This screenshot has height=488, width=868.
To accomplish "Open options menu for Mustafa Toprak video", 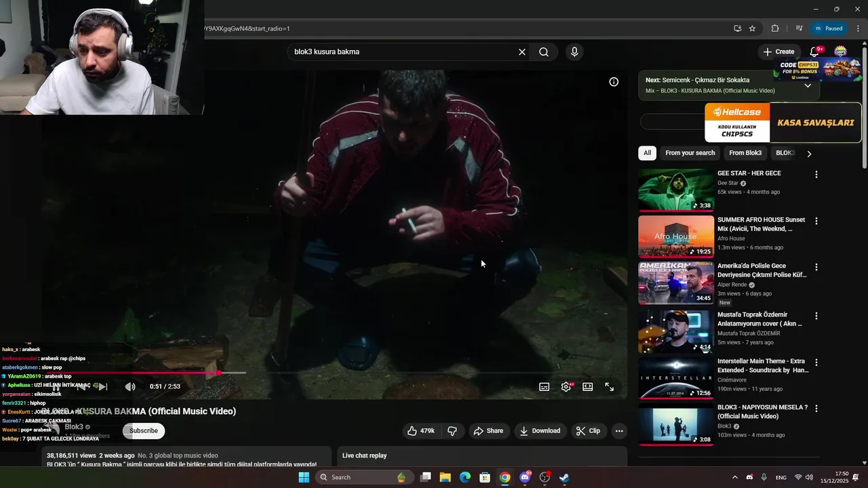I will [x=816, y=316].
